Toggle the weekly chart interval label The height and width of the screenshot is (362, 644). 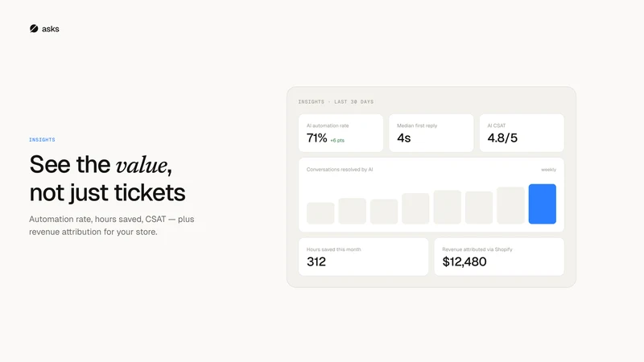coord(548,170)
